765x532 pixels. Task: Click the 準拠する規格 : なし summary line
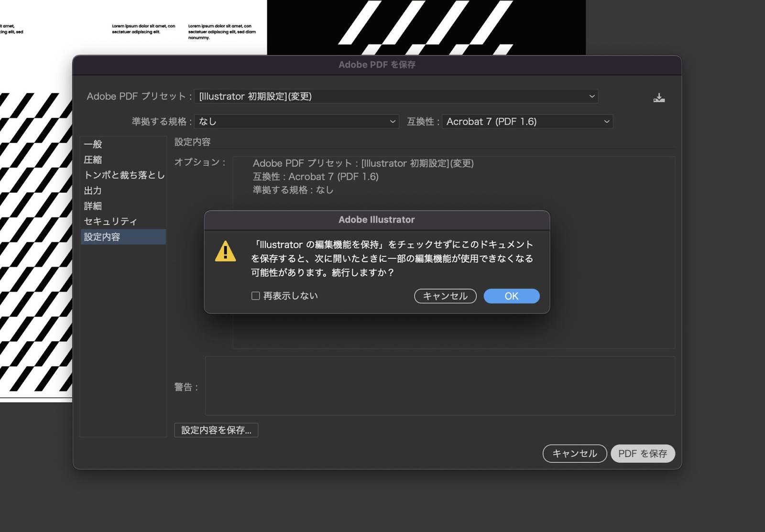click(293, 190)
